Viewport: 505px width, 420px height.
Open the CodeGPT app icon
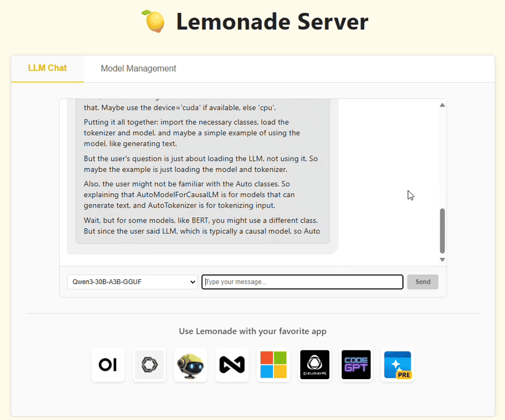point(356,365)
